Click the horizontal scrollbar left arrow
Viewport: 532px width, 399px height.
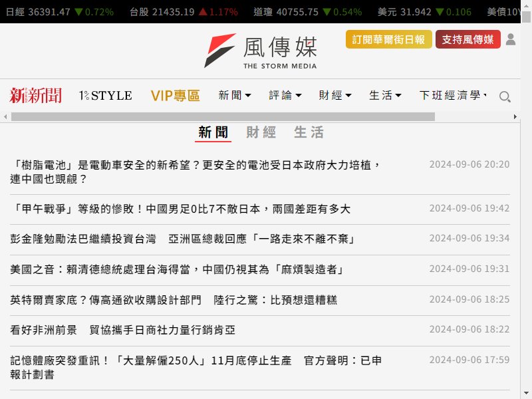5,117
